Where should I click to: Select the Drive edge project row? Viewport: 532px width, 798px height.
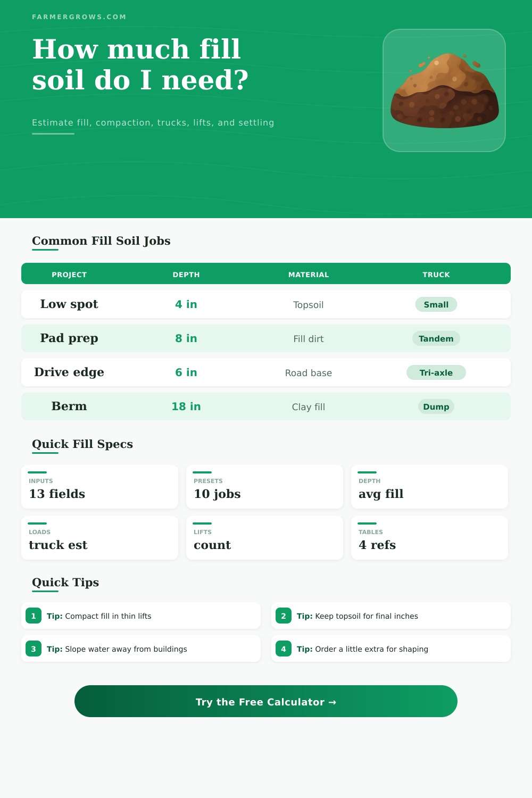pyautogui.click(x=266, y=372)
